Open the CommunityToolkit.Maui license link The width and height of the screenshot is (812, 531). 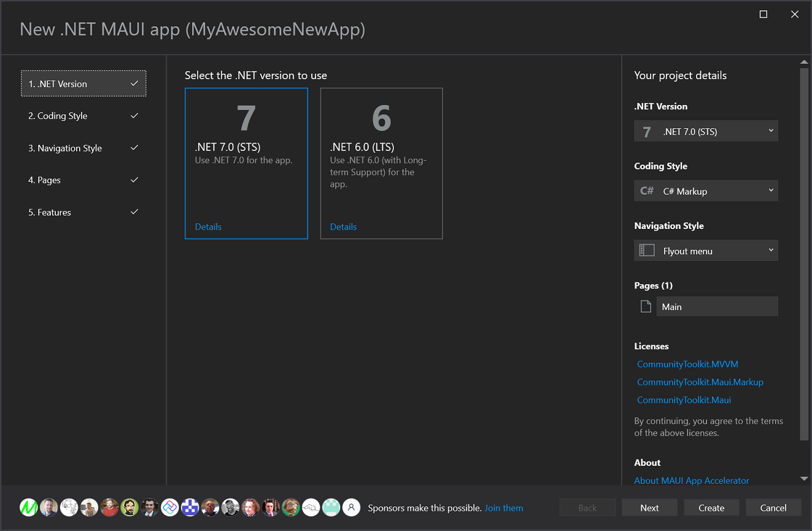pos(684,400)
